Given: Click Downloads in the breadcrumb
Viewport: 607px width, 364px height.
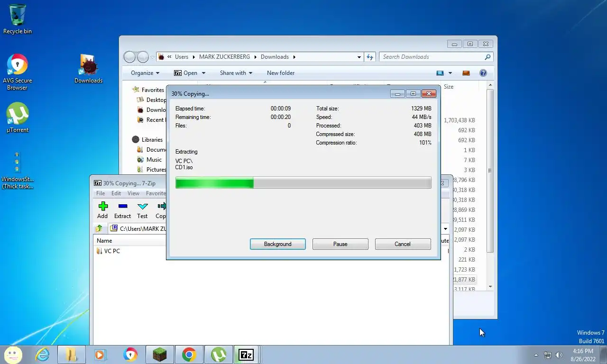Looking at the screenshot, I should (x=275, y=57).
